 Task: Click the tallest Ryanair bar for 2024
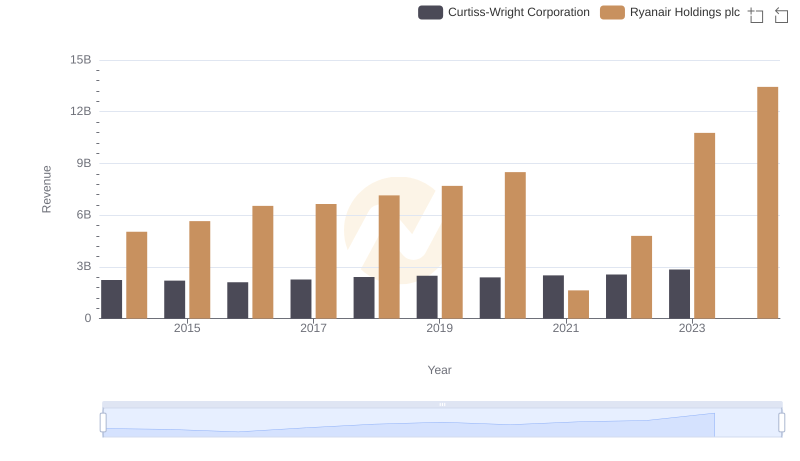pos(767,202)
